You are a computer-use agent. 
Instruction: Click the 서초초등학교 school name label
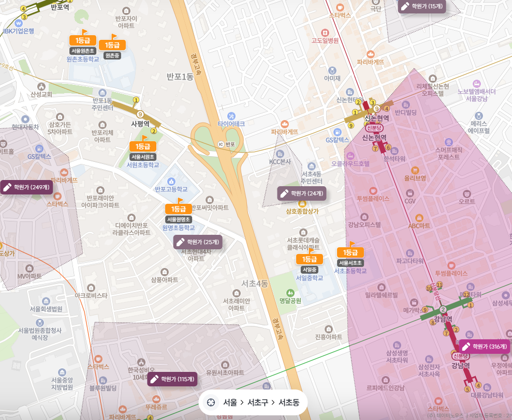(x=350, y=271)
